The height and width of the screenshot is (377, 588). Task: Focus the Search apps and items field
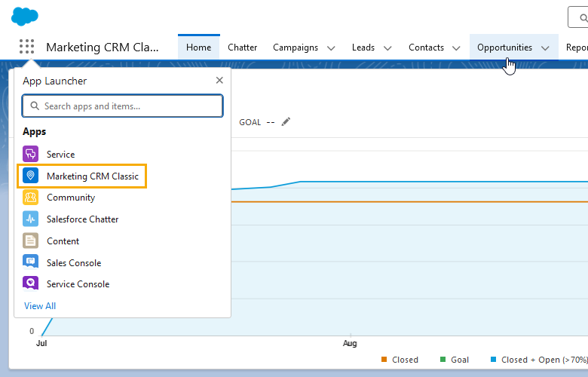(x=122, y=106)
